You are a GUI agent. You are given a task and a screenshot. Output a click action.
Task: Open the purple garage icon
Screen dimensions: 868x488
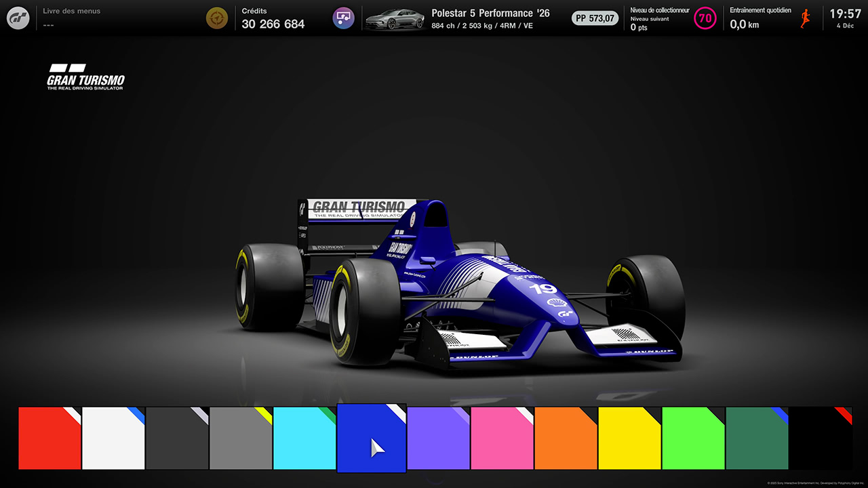344,18
